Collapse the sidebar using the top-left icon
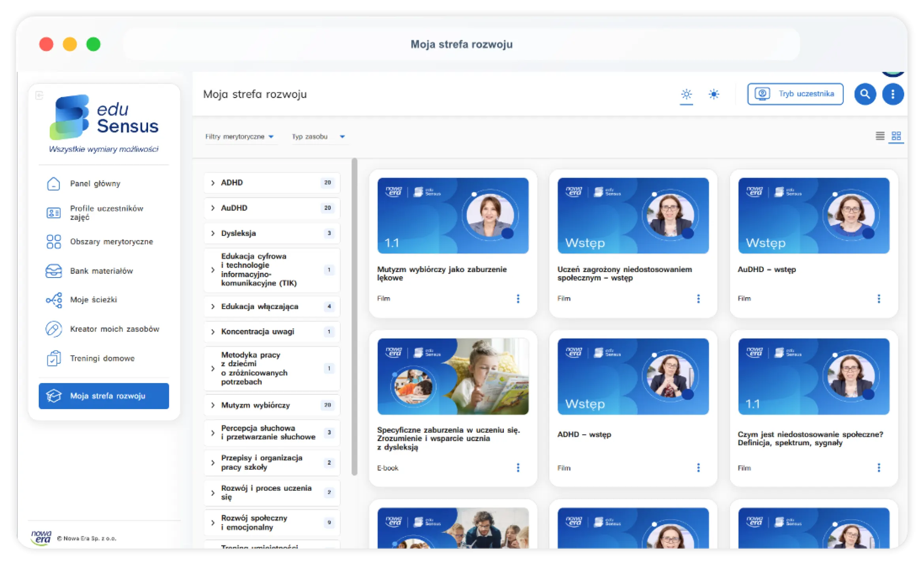This screenshot has height=563, width=924. [39, 96]
